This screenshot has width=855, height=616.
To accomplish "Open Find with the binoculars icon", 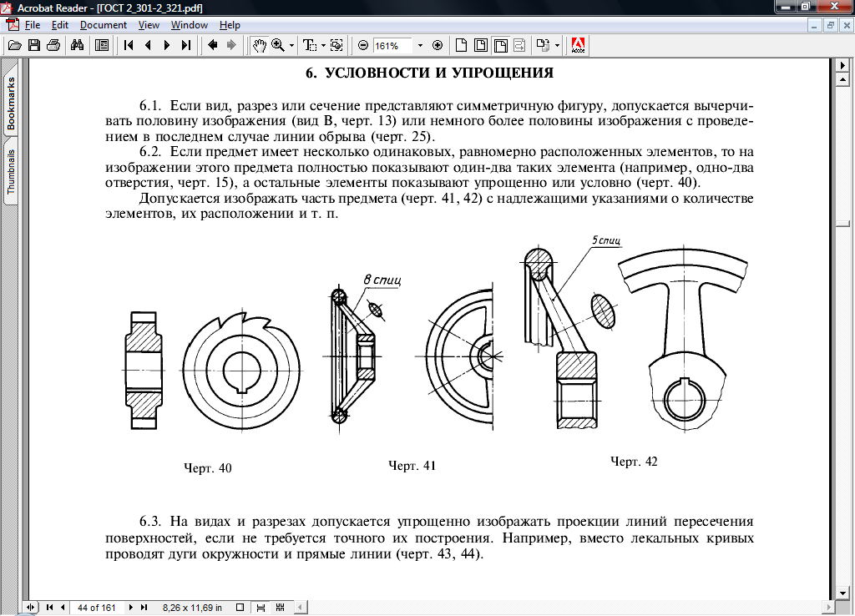I will click(x=77, y=46).
